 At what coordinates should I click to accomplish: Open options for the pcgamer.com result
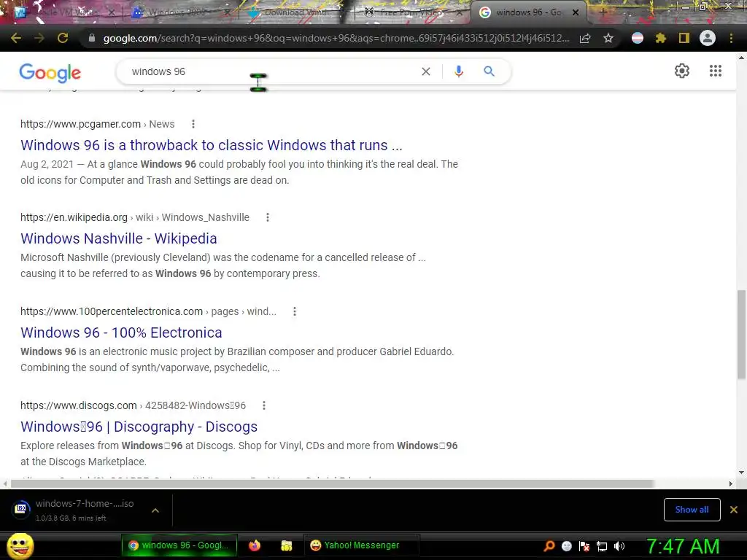(x=193, y=124)
